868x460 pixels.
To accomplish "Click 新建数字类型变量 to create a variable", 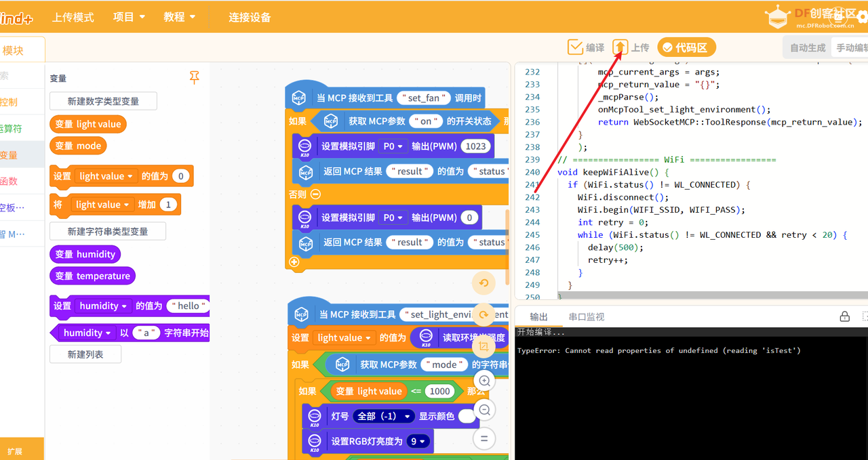I will pos(102,100).
